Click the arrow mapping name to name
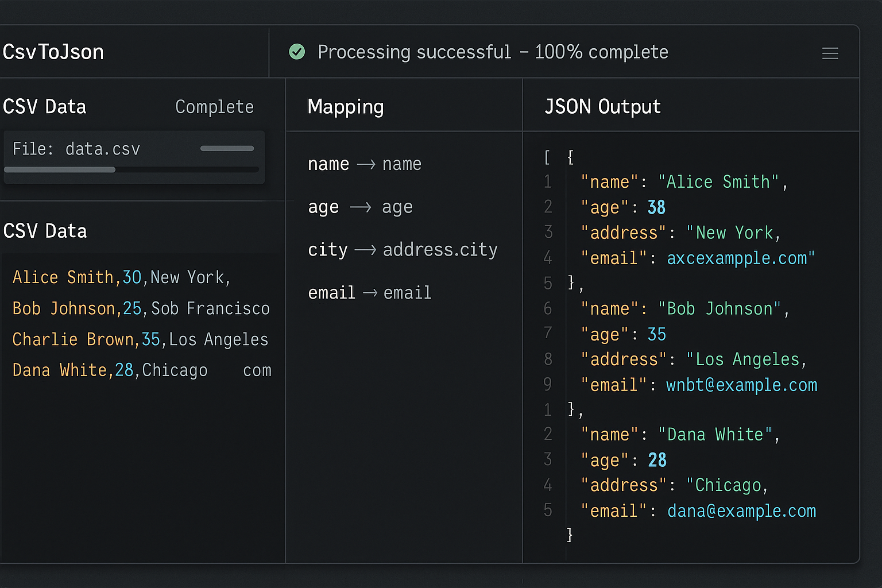The image size is (882, 588). (365, 164)
